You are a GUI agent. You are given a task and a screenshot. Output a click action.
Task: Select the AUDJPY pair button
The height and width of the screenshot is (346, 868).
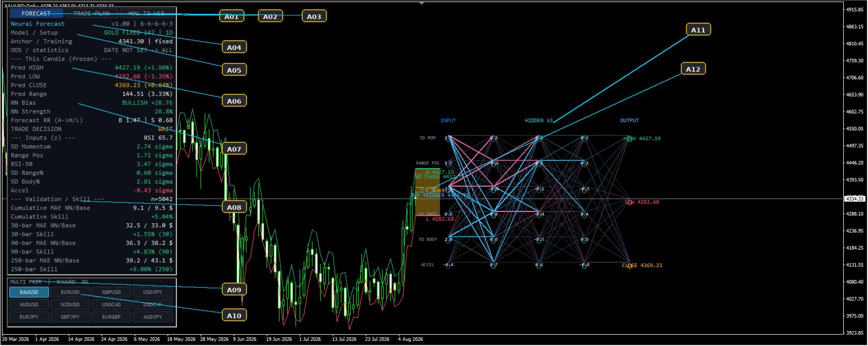[153, 317]
